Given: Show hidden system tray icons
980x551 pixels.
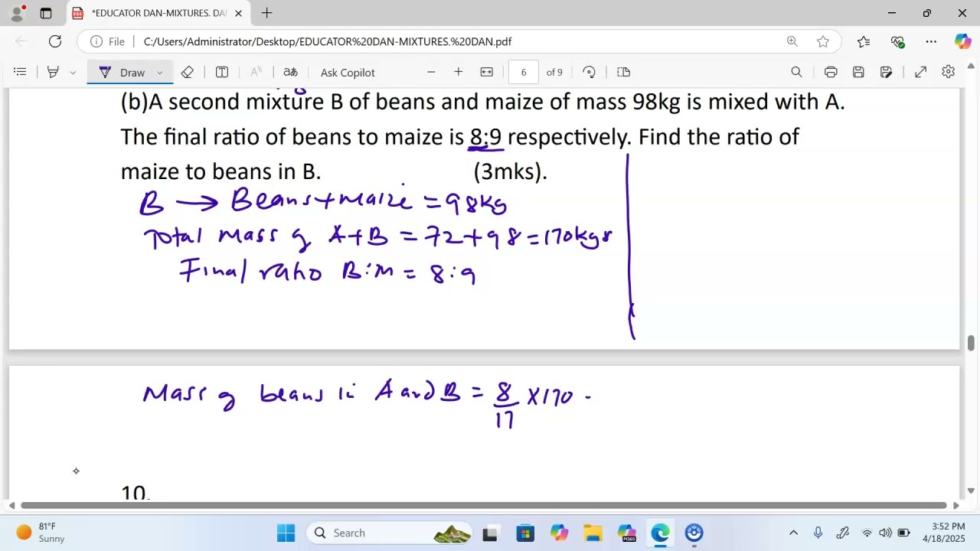Looking at the screenshot, I should [793, 533].
